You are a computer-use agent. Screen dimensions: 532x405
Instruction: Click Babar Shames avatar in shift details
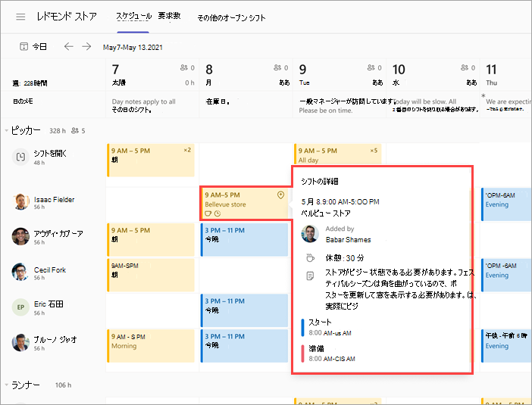click(x=310, y=234)
